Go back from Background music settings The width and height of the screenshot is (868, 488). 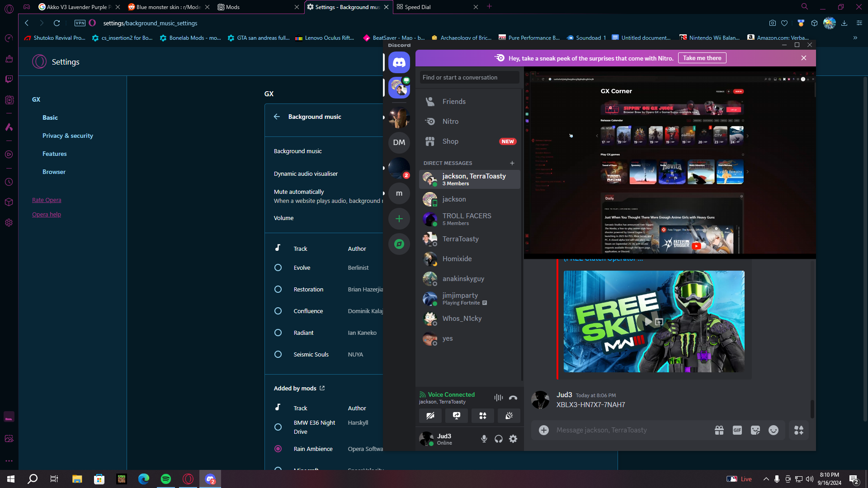click(277, 117)
